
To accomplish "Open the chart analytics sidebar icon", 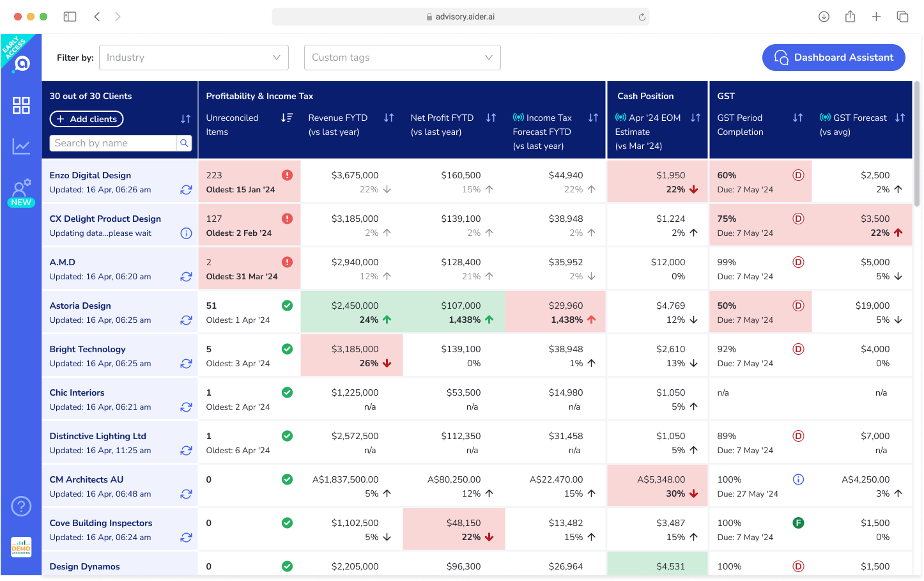I will tap(21, 146).
